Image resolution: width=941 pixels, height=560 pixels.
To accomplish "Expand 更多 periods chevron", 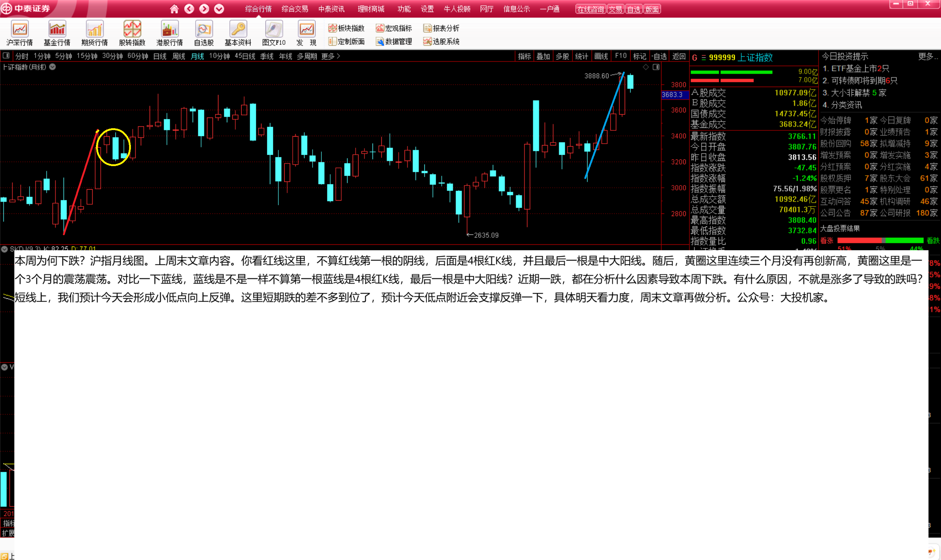I will coord(331,56).
